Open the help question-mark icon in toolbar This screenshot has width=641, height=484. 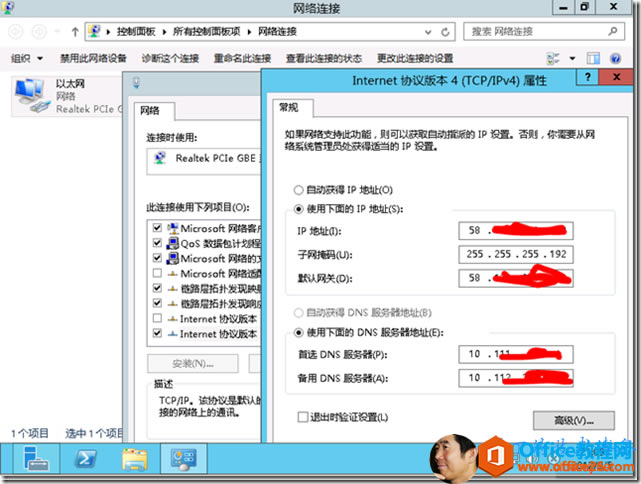615,58
